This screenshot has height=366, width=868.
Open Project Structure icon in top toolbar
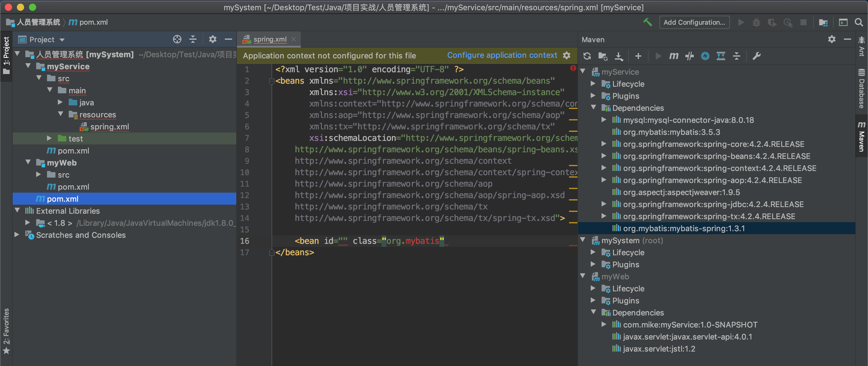point(823,22)
